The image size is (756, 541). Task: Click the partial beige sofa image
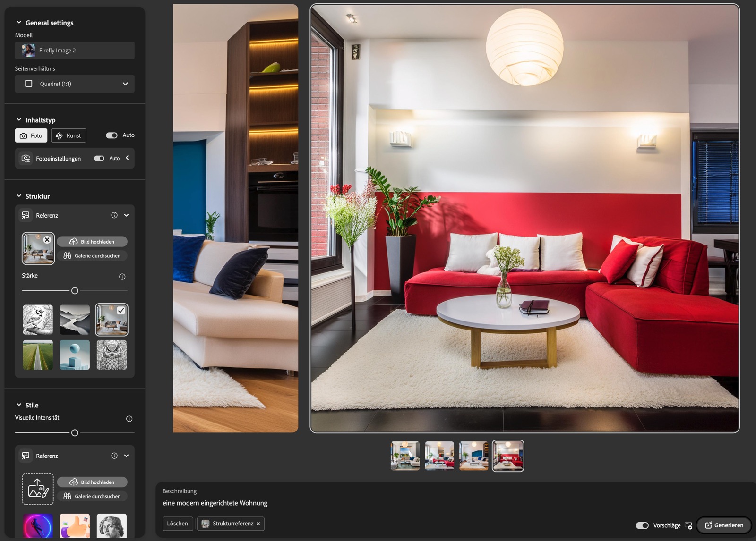click(235, 218)
